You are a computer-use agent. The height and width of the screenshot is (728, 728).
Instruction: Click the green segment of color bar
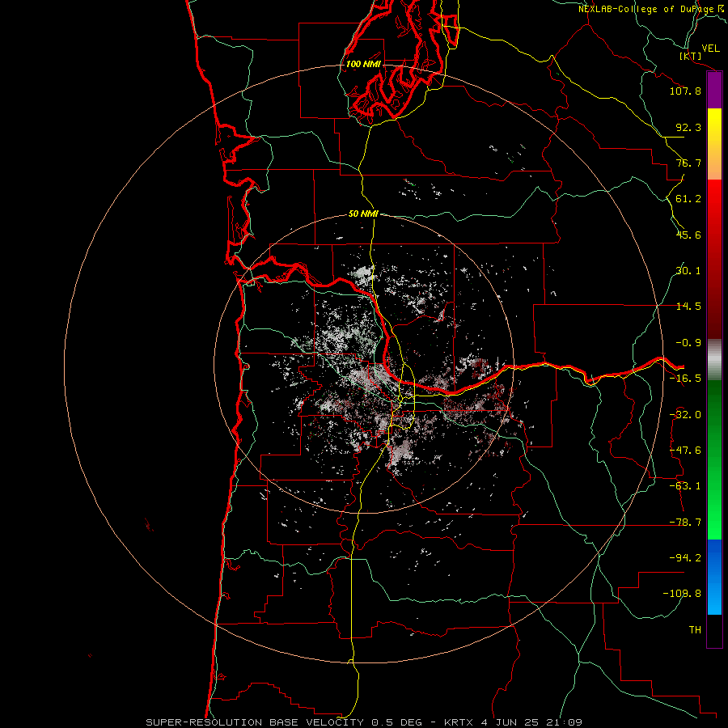[x=714, y=459]
